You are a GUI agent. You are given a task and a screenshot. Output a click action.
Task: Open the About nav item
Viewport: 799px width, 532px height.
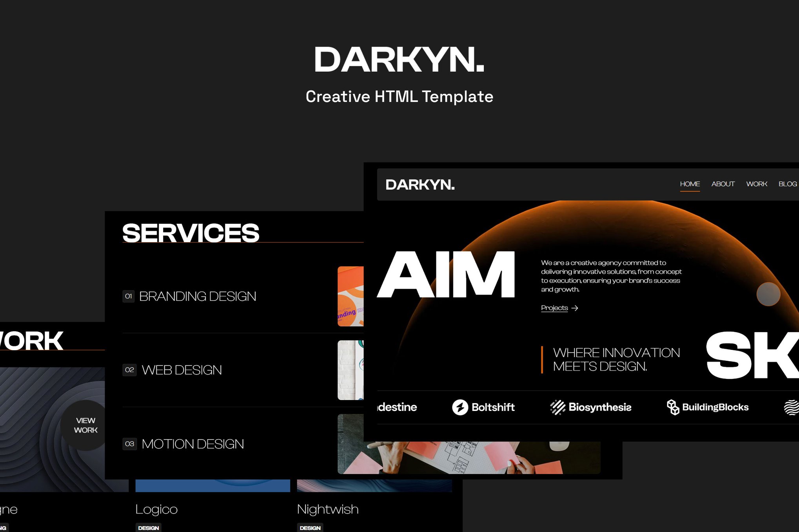723,184
